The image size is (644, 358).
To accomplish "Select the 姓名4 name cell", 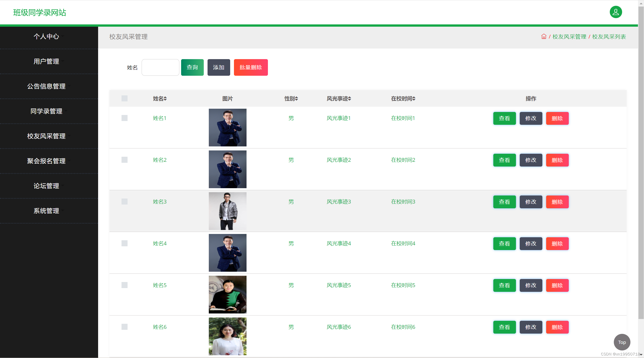I will tap(160, 244).
